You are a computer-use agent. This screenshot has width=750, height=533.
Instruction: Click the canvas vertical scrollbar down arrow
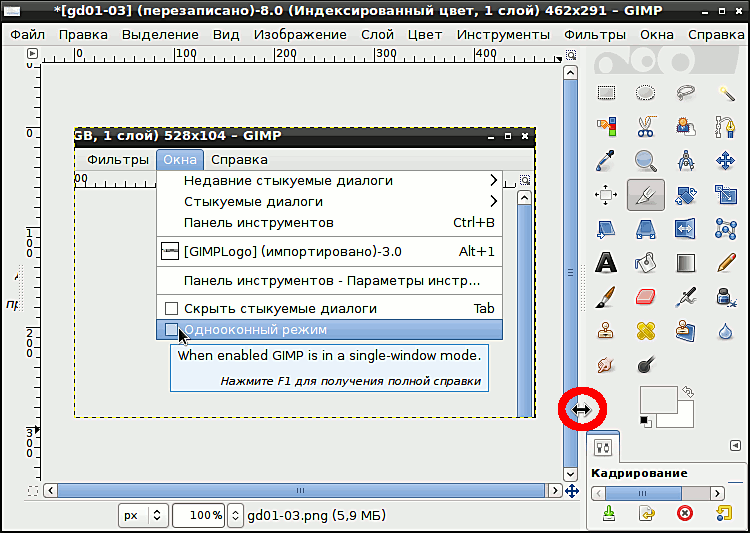[x=570, y=474]
